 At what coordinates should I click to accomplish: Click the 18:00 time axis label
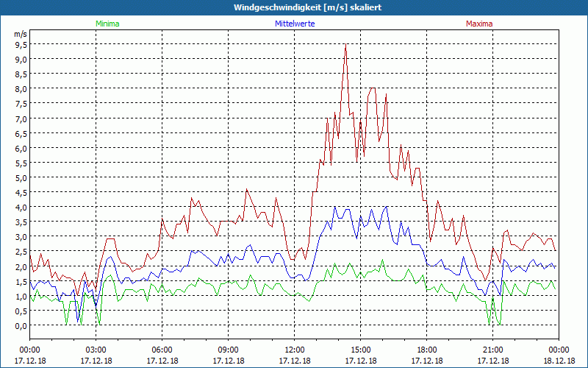click(x=427, y=350)
